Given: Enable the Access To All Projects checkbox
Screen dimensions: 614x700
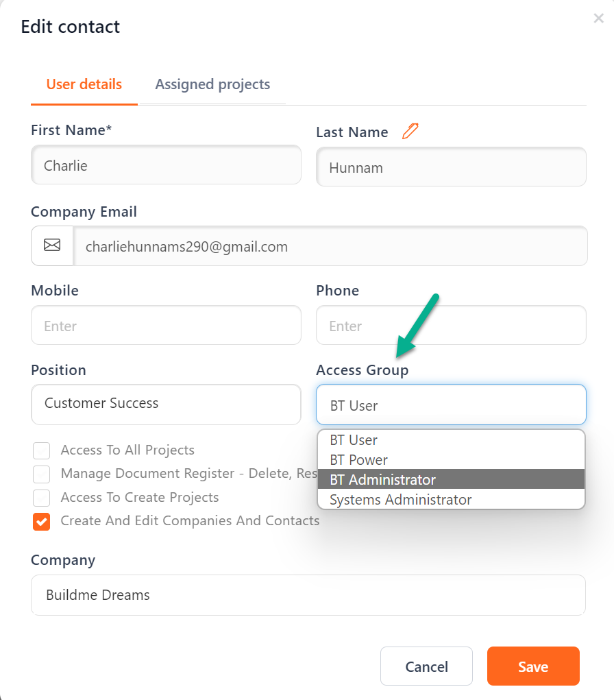Looking at the screenshot, I should click(41, 450).
